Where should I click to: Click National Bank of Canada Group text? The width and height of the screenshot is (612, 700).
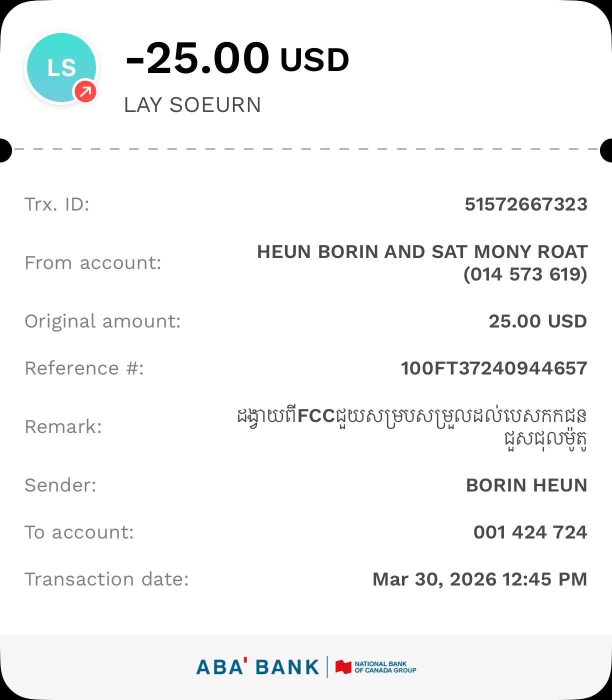coord(385,667)
